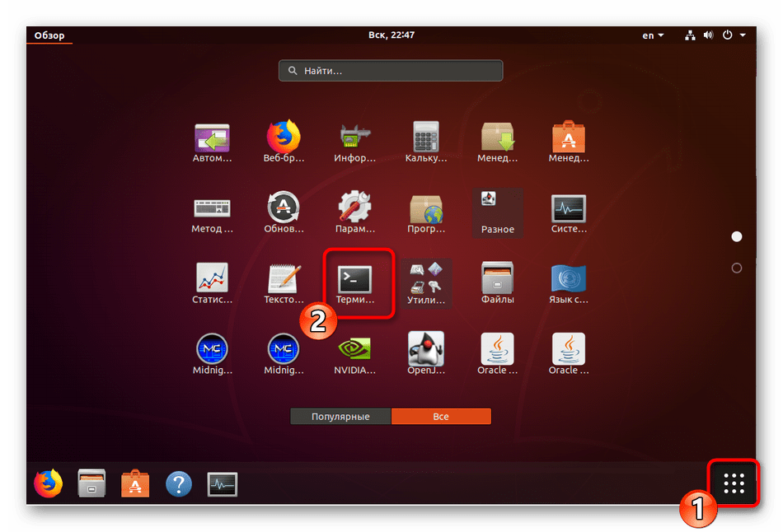Click the Show Applications grid button

click(x=734, y=483)
